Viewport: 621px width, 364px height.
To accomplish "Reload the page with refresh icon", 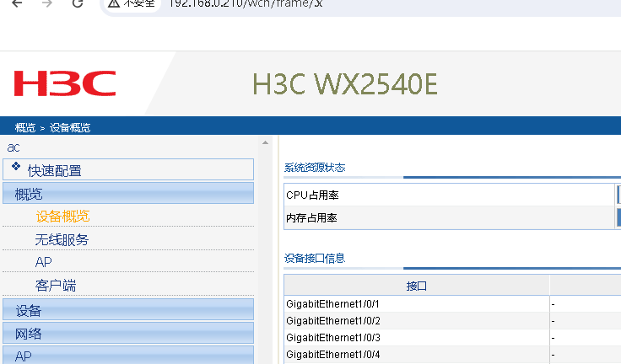I will pyautogui.click(x=78, y=3).
